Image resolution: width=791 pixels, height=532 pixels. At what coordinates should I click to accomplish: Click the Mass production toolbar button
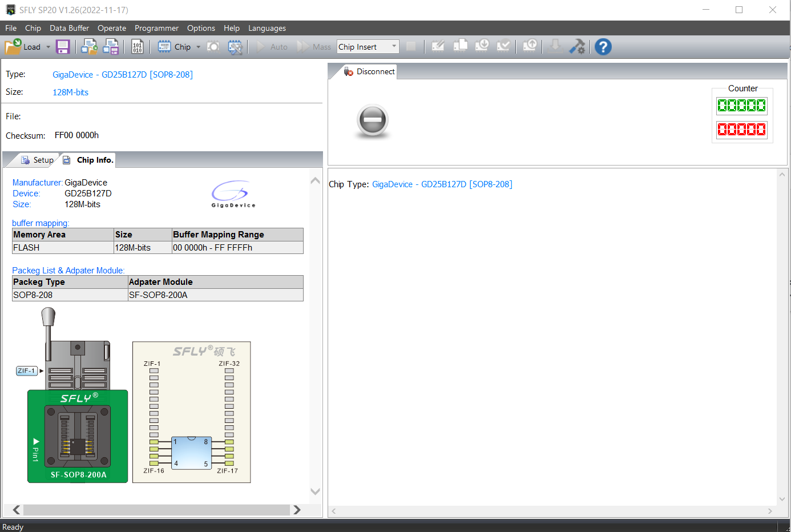tap(314, 47)
